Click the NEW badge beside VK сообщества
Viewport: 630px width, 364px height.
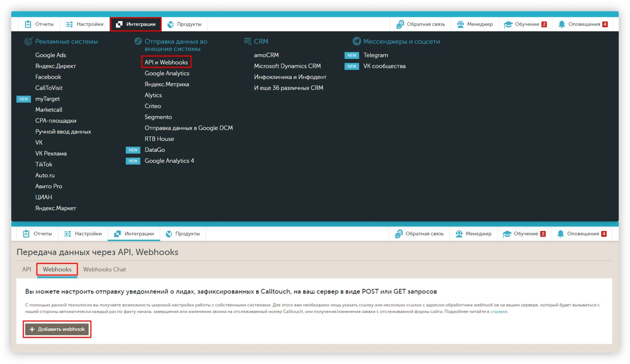(x=352, y=66)
